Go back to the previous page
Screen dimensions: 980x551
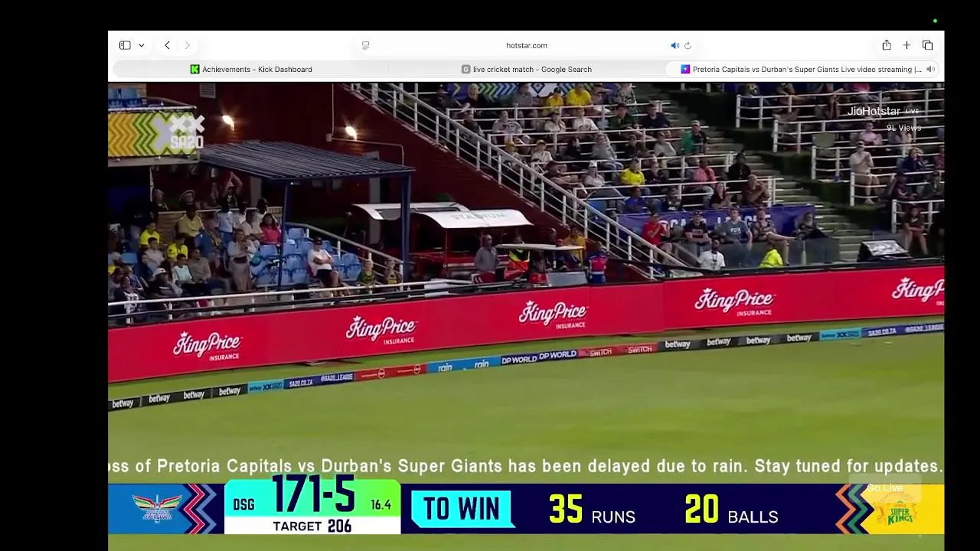coord(167,45)
